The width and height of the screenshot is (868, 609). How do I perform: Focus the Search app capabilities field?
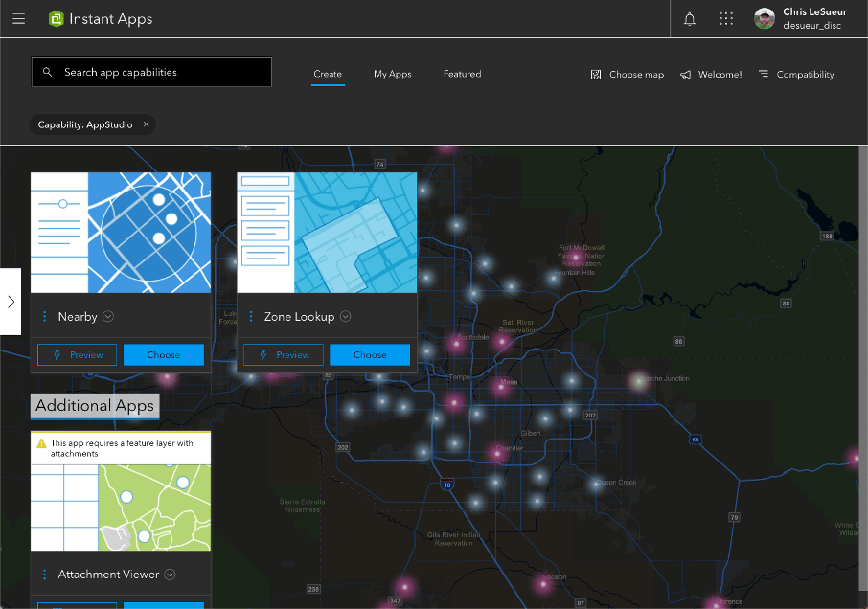[x=151, y=72]
